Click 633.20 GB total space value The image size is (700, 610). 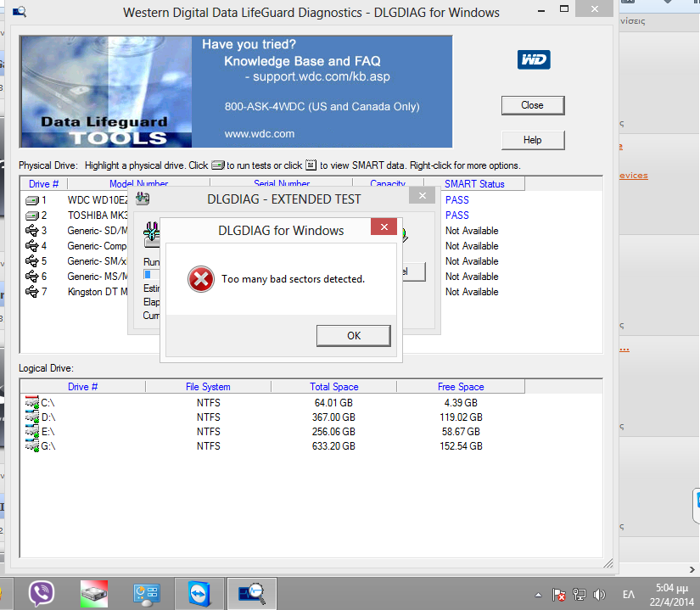(x=333, y=445)
